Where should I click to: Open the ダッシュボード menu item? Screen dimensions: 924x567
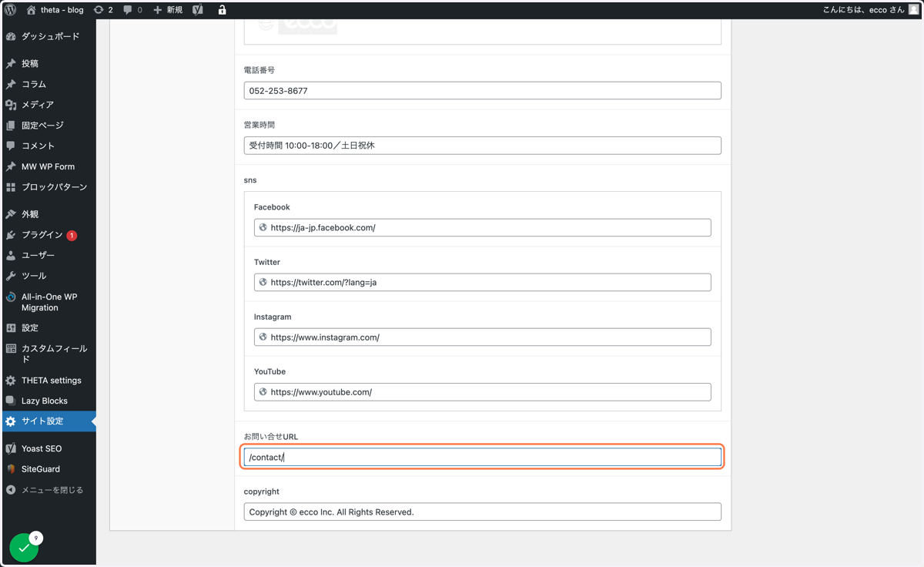(49, 36)
